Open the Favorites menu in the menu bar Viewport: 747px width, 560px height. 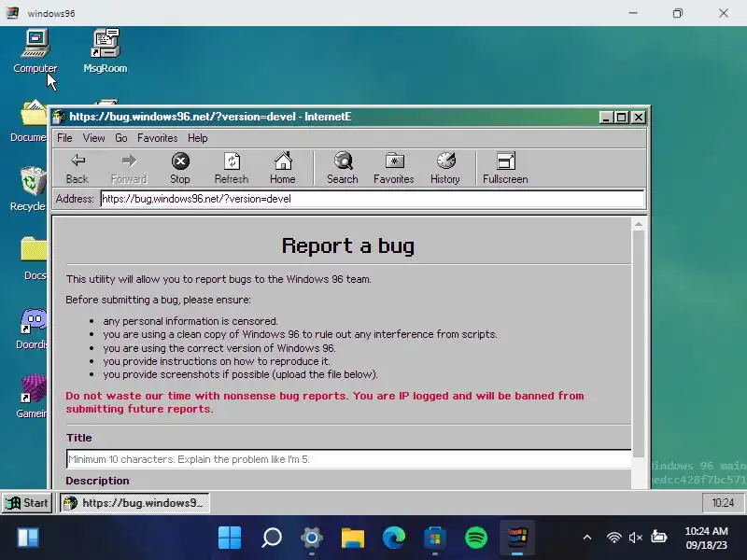coord(157,138)
